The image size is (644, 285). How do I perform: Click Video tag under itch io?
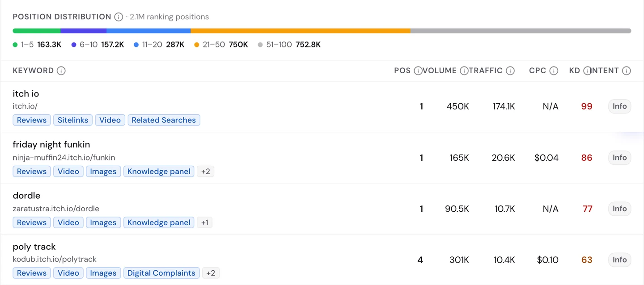coord(110,120)
